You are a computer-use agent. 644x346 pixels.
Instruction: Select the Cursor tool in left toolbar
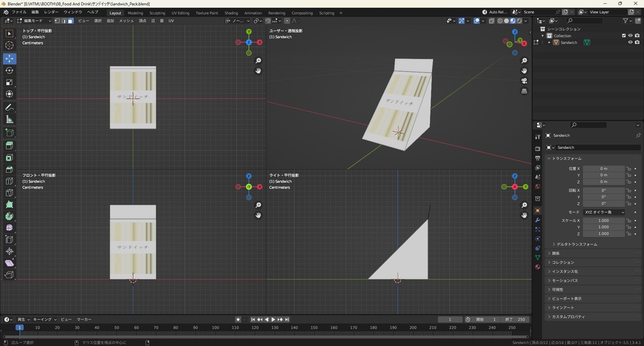9,45
